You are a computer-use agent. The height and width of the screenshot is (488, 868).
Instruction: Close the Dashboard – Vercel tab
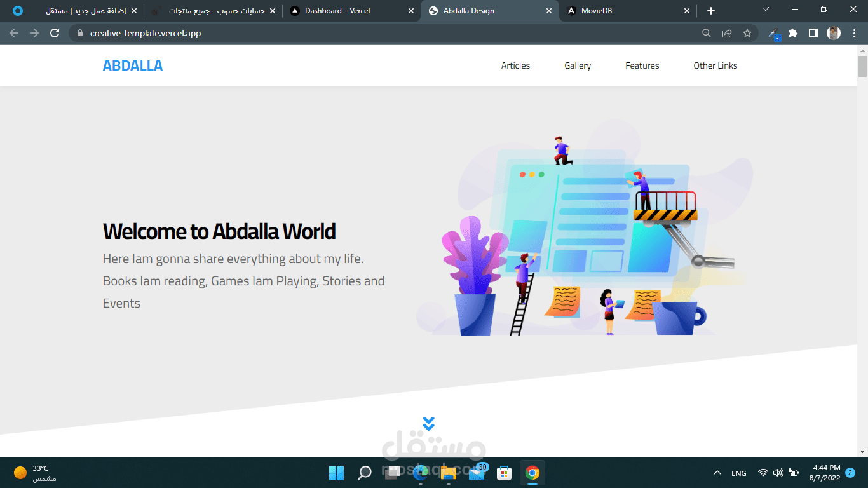click(410, 11)
